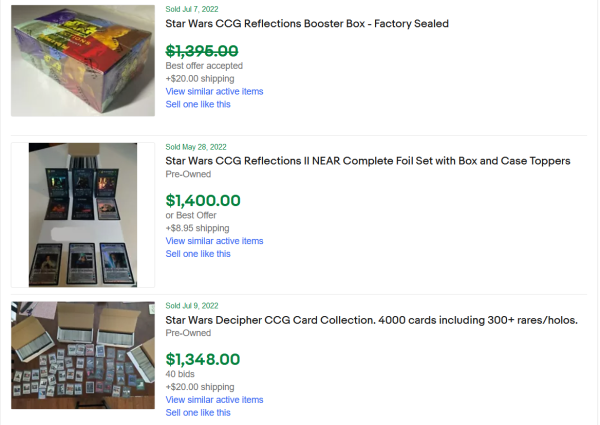Click the crossed-out $1,395.00 price
This screenshot has width=600, height=425.
click(202, 50)
